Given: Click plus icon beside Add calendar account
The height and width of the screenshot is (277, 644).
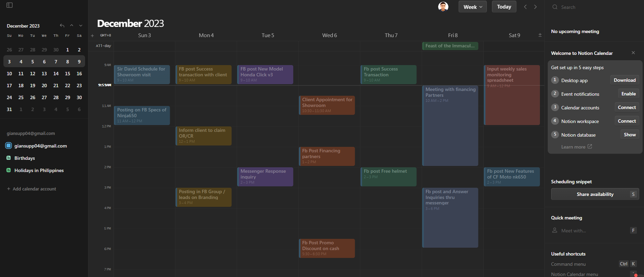Looking at the screenshot, I should click(x=9, y=189).
